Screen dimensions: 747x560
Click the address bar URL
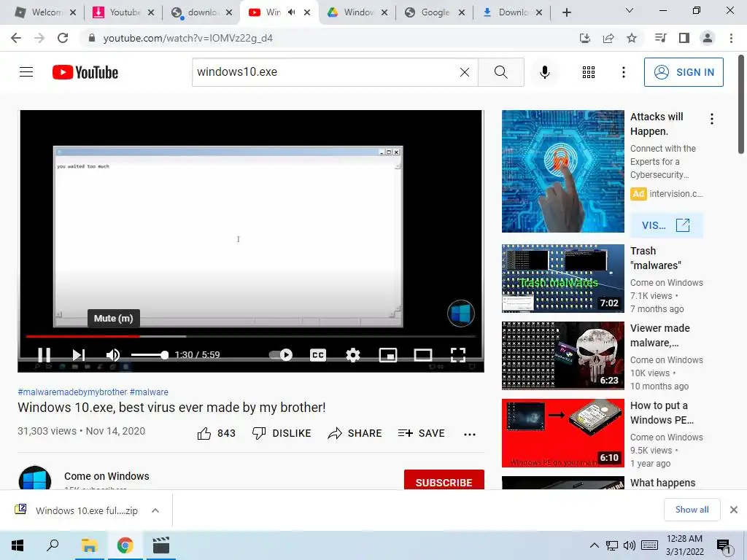point(187,38)
